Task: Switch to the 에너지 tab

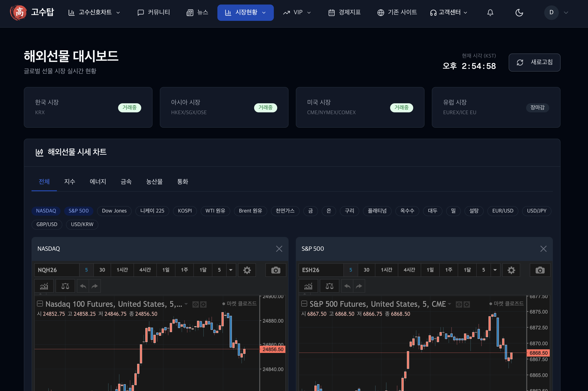Action: (x=98, y=181)
